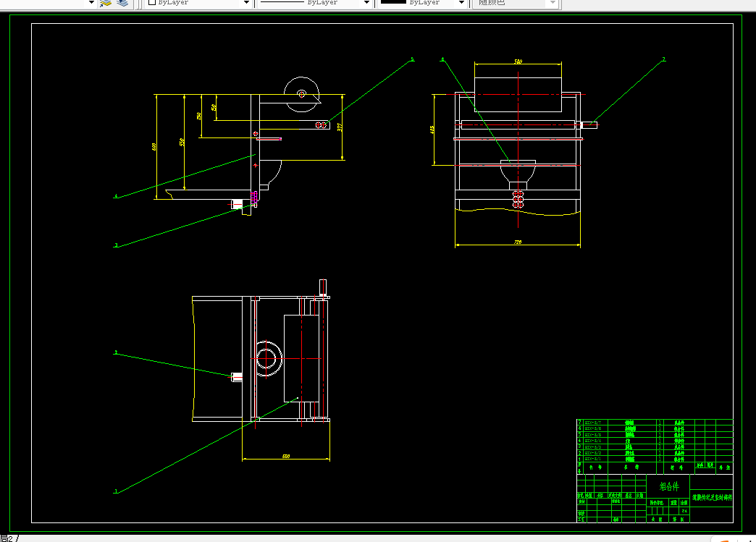Select the width dimension below the front view
This screenshot has height=542, width=756.
point(518,242)
